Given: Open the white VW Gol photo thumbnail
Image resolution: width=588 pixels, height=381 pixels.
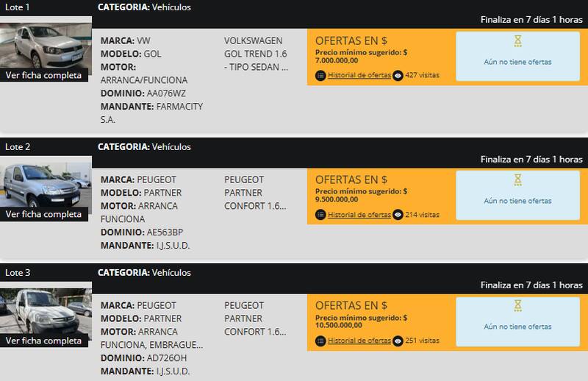Looking at the screenshot, I should tap(46, 45).
